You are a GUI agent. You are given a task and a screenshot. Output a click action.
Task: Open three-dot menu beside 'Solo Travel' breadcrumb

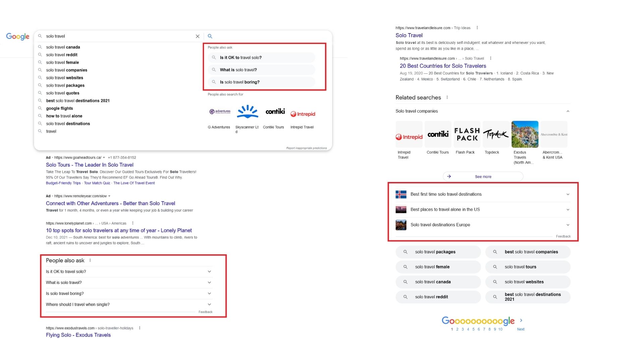click(x=491, y=58)
